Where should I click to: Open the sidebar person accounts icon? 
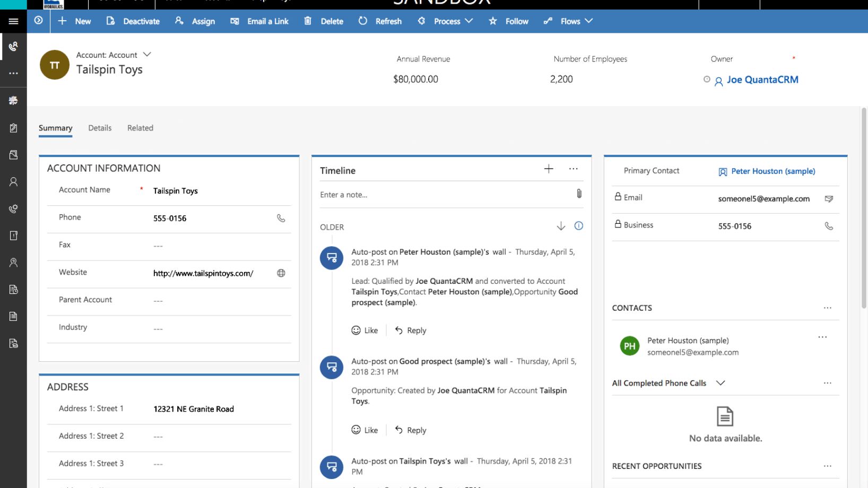point(13,181)
